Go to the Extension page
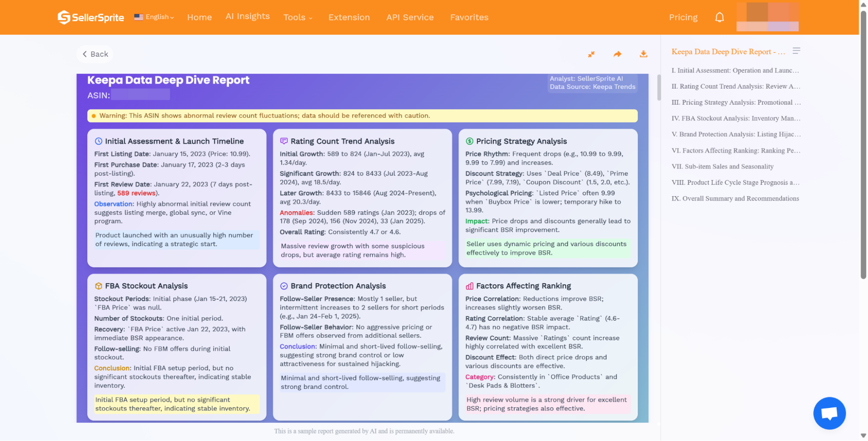 click(349, 17)
